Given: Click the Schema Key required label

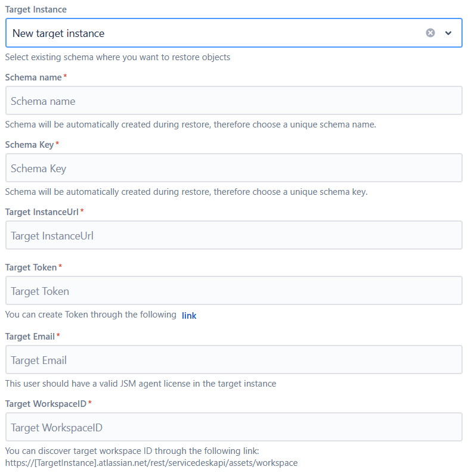Looking at the screenshot, I should pos(32,145).
